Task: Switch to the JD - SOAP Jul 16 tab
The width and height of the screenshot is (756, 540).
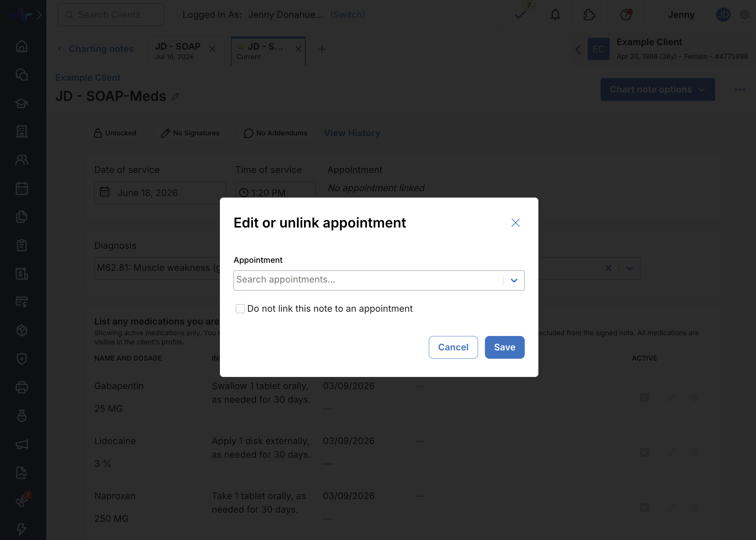Action: 178,51
